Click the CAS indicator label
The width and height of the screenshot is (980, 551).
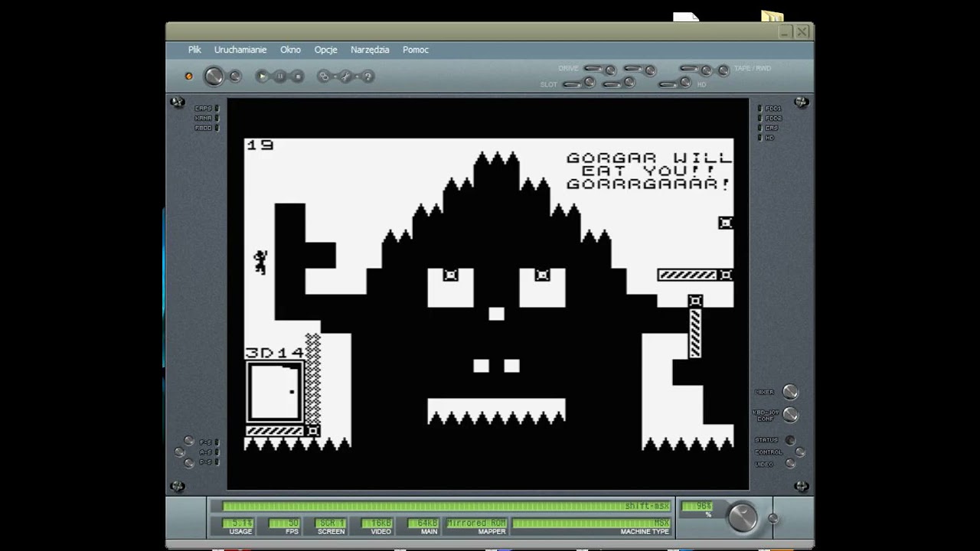click(770, 128)
